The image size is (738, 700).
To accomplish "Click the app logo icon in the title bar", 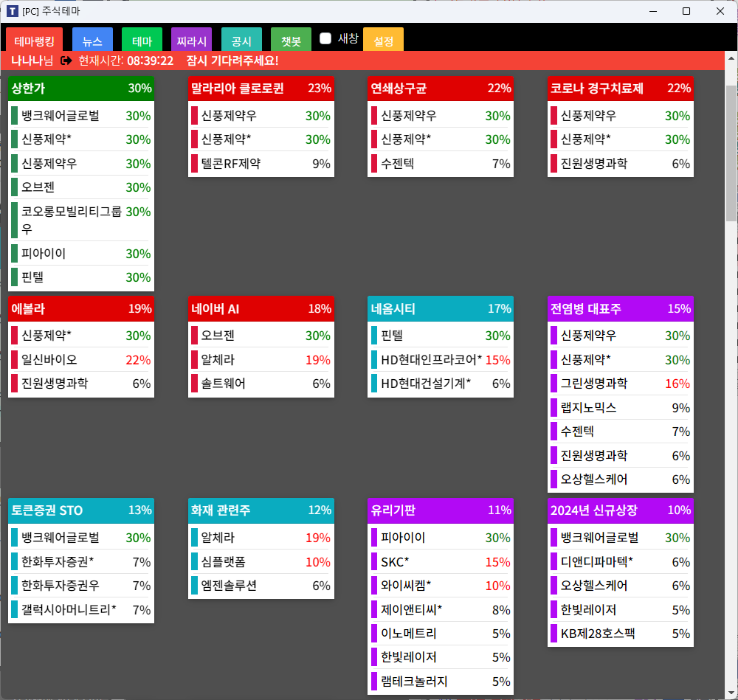I will tap(13, 11).
